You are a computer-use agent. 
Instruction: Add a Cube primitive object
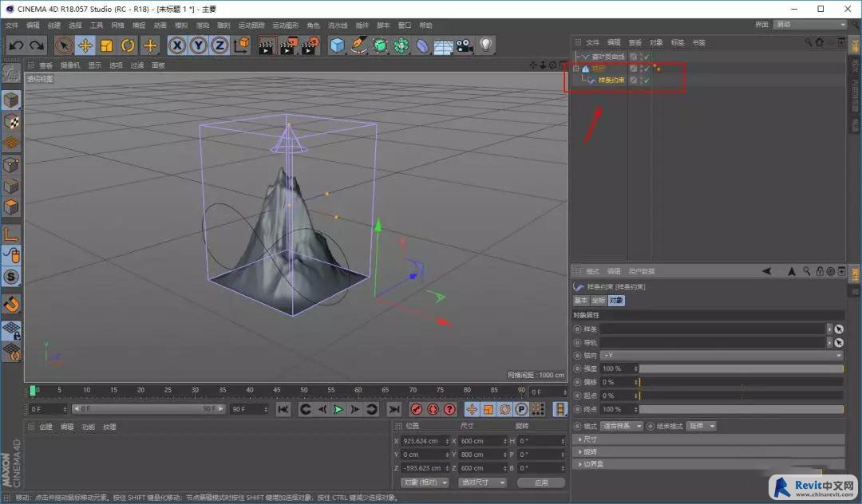click(x=337, y=45)
